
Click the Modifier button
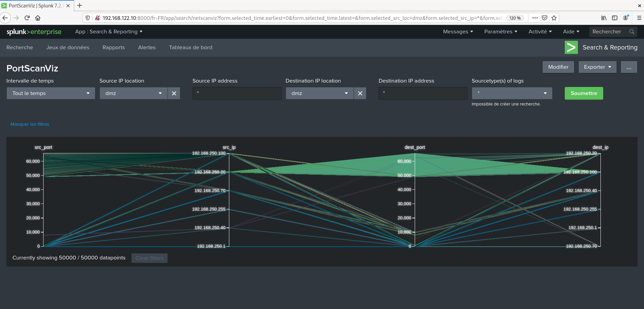pos(558,67)
